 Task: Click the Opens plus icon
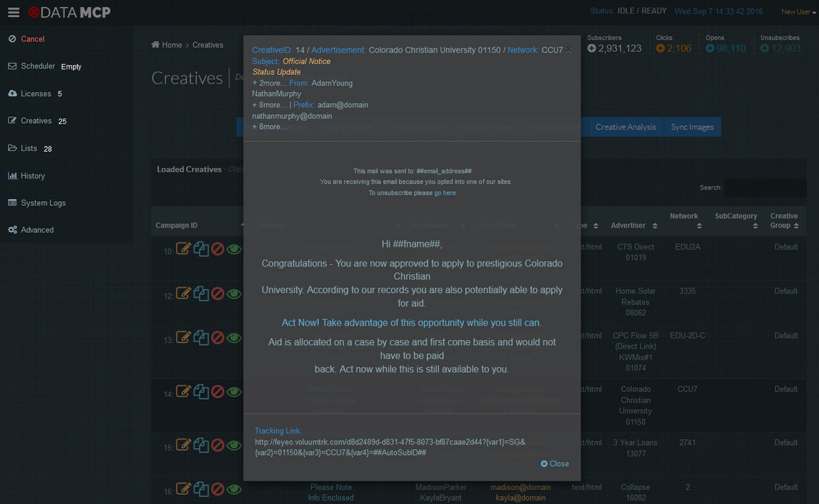point(710,49)
